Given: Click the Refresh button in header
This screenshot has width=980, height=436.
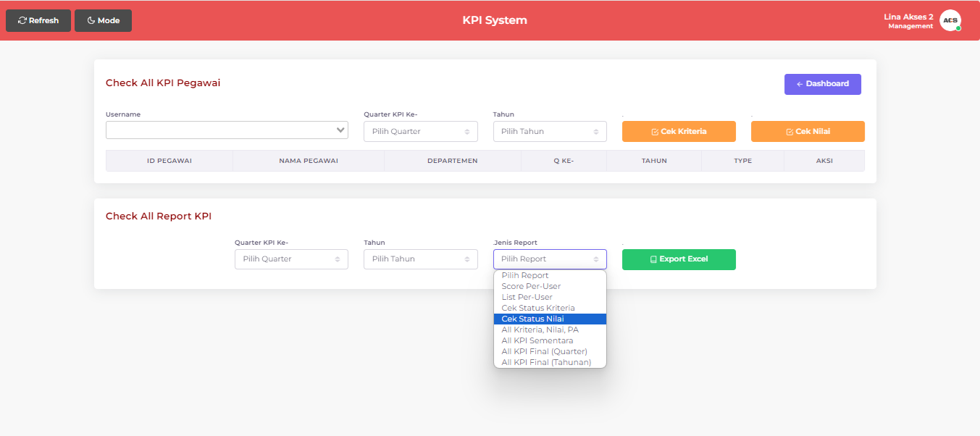Looking at the screenshot, I should 38,21.
